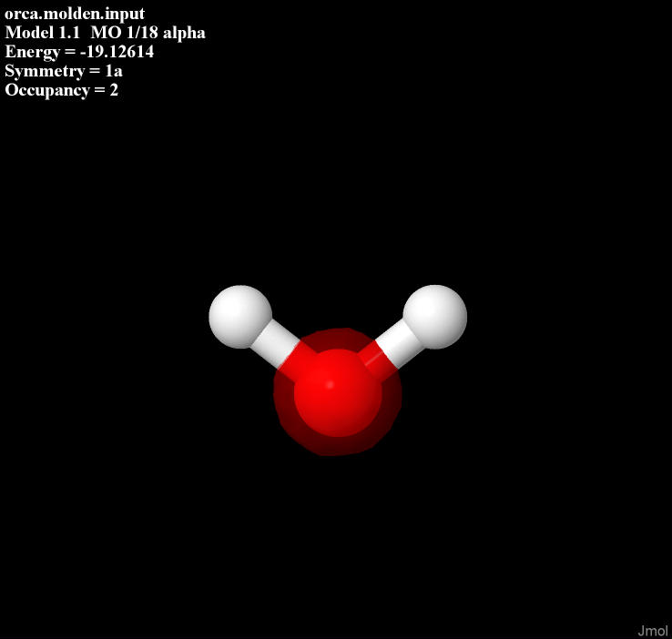Click the left O-H bond stick
672x639 pixels.
283,349
